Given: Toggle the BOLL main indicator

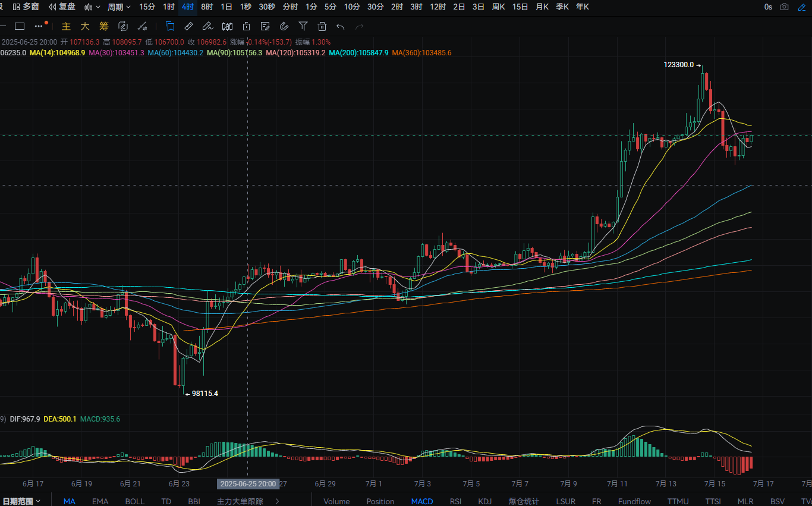Looking at the screenshot, I should [135, 501].
